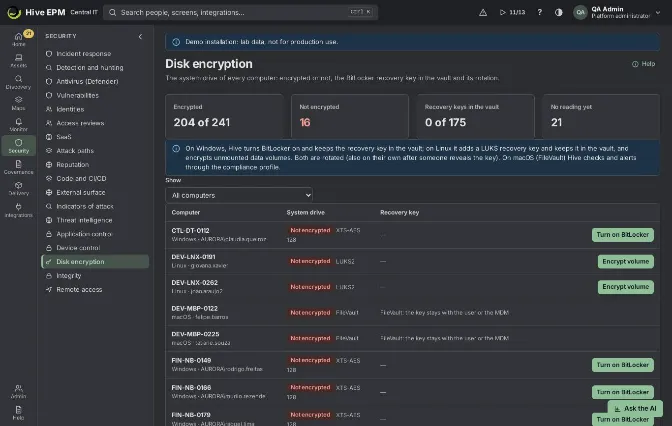Click the QA avatar circle

point(580,12)
